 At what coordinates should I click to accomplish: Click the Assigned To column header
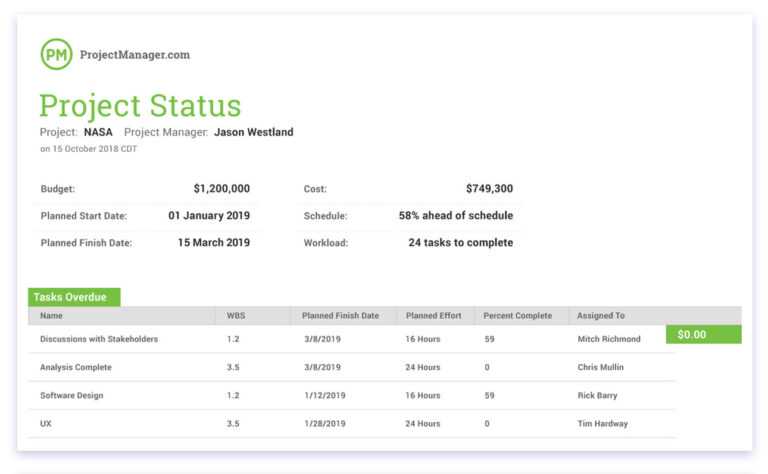point(601,316)
